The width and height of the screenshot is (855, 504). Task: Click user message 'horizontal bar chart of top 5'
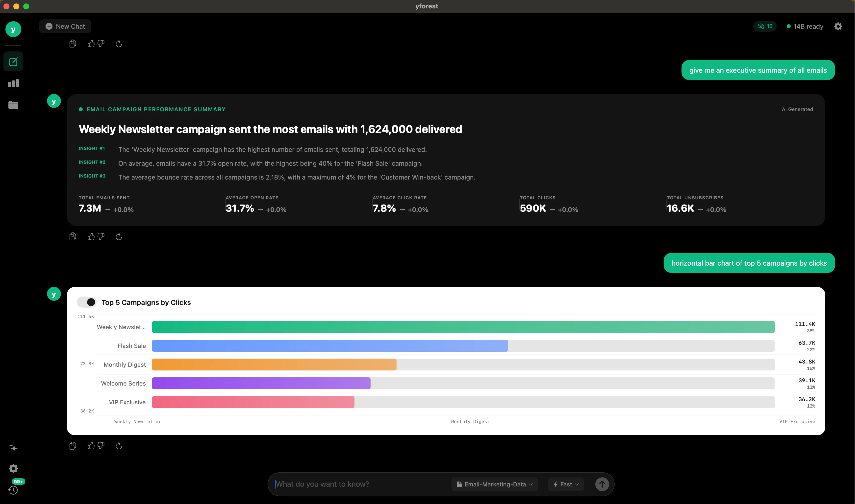(x=749, y=263)
